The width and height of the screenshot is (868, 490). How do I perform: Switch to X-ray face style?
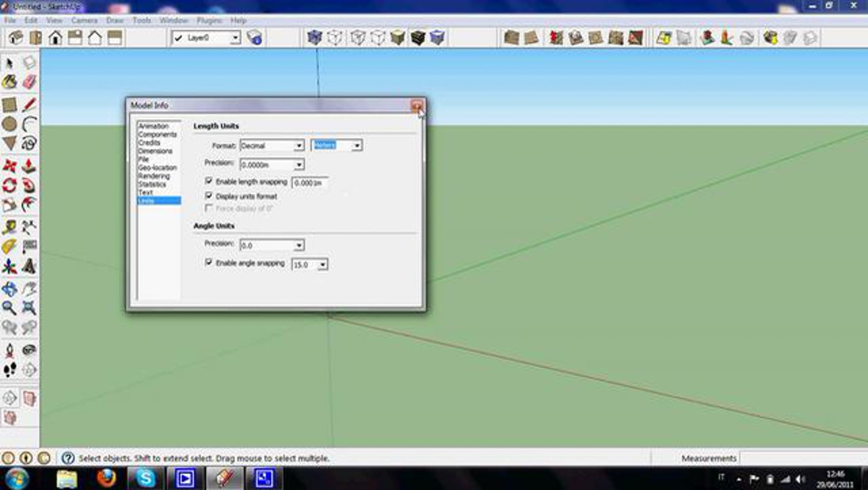pos(314,38)
